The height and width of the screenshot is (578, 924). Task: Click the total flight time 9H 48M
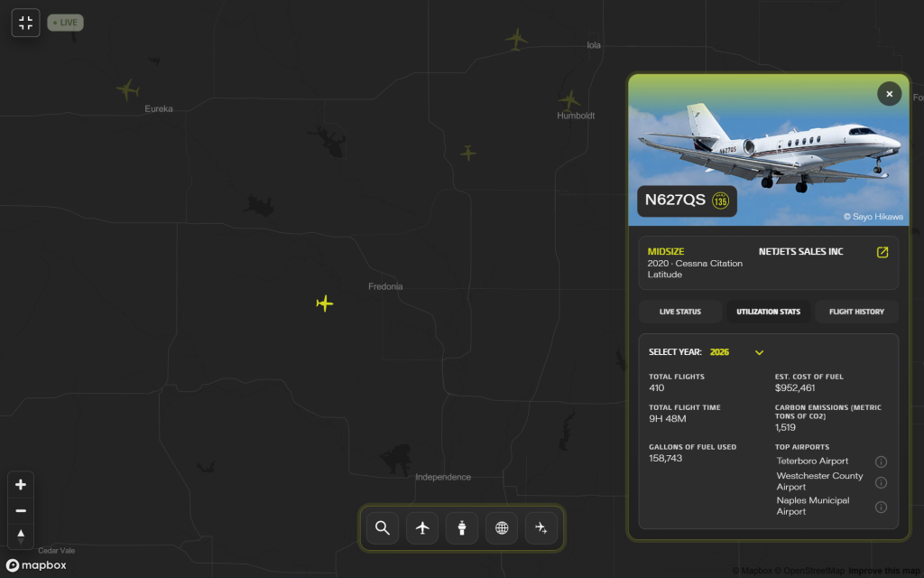(x=667, y=419)
